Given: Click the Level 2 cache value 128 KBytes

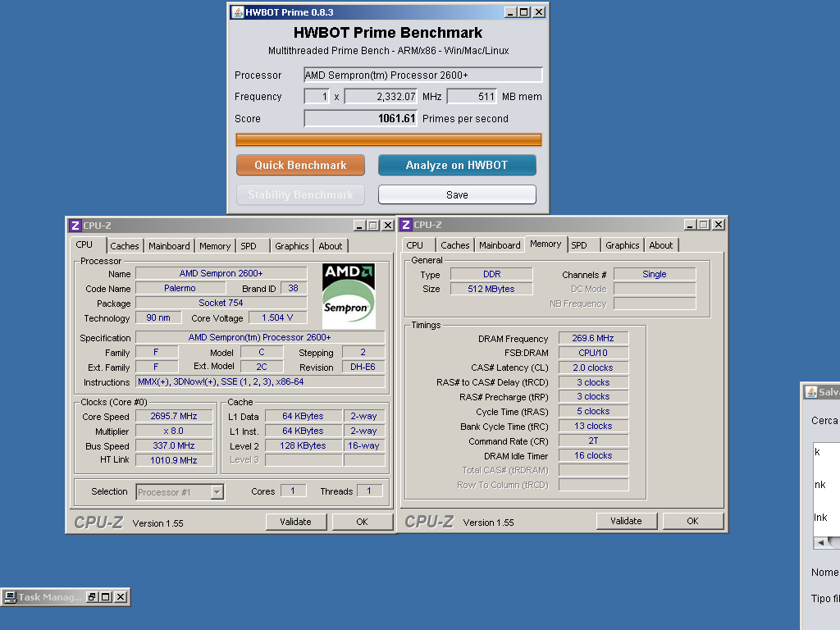Looking at the screenshot, I should click(x=304, y=445).
